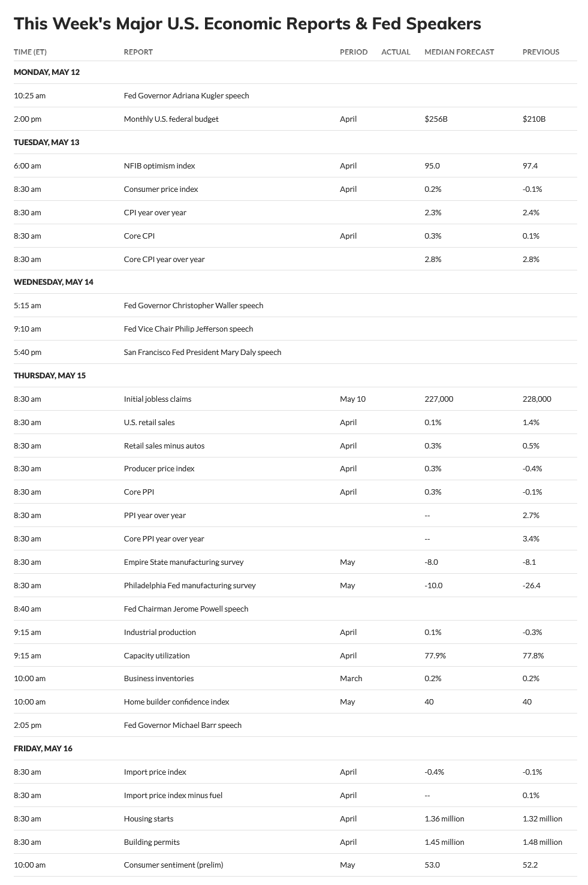This screenshot has height=885, width=588.
Task: Select the Monthly U.S. federal budget report
Action: [171, 119]
